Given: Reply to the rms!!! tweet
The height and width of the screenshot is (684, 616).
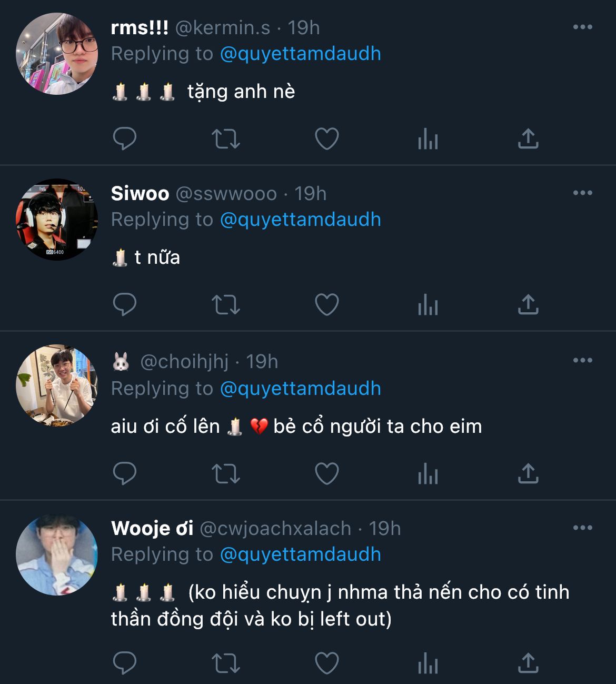Looking at the screenshot, I should coord(125,138).
